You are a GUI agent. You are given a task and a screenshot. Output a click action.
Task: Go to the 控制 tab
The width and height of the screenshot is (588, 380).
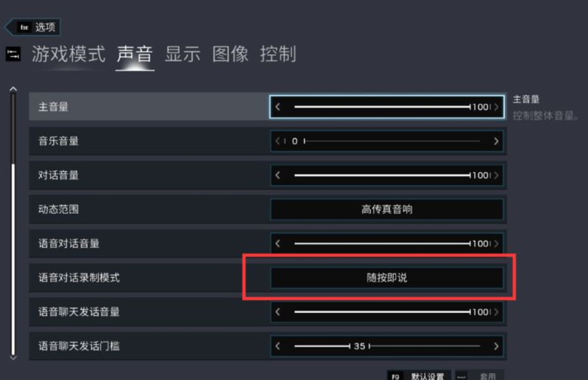tap(278, 54)
